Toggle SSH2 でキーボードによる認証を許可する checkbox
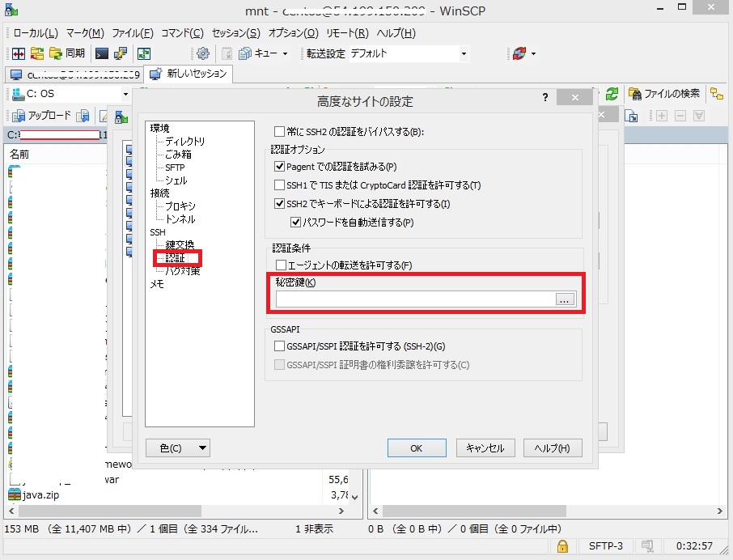 click(280, 204)
